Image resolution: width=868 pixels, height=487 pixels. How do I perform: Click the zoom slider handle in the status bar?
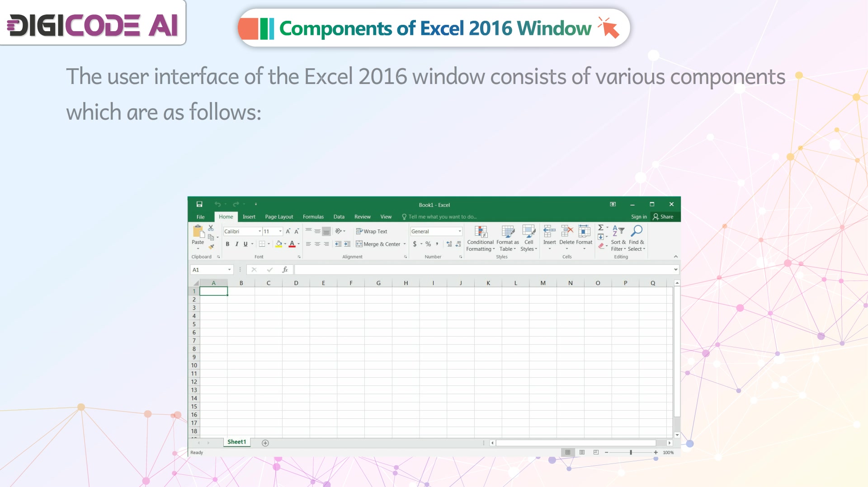(631, 452)
